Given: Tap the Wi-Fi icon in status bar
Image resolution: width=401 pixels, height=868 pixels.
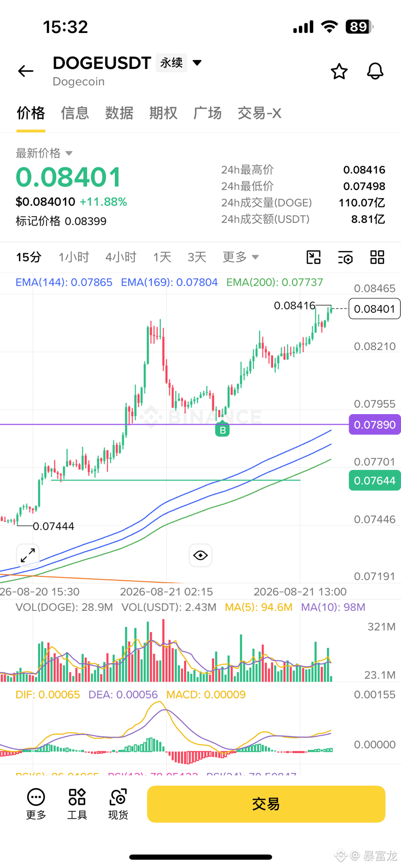Looking at the screenshot, I should pyautogui.click(x=330, y=27).
